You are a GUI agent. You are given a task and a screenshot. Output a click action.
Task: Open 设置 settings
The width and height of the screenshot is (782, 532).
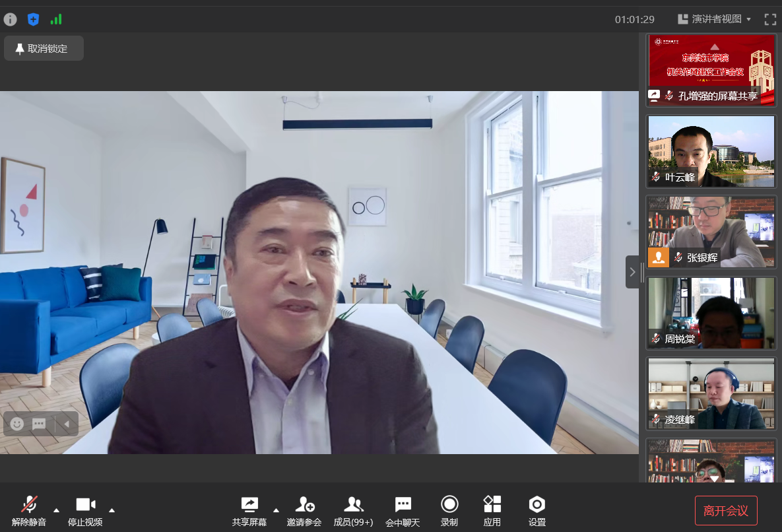pos(537,510)
